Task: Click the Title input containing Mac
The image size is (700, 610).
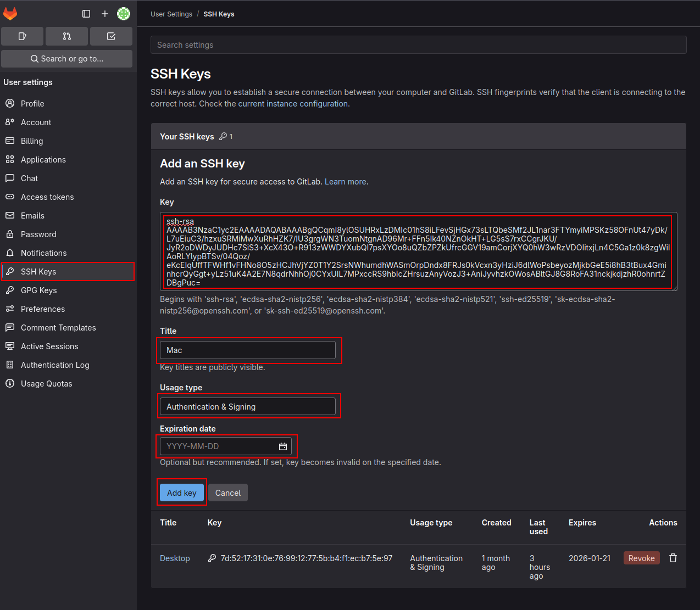Action: [x=248, y=350]
